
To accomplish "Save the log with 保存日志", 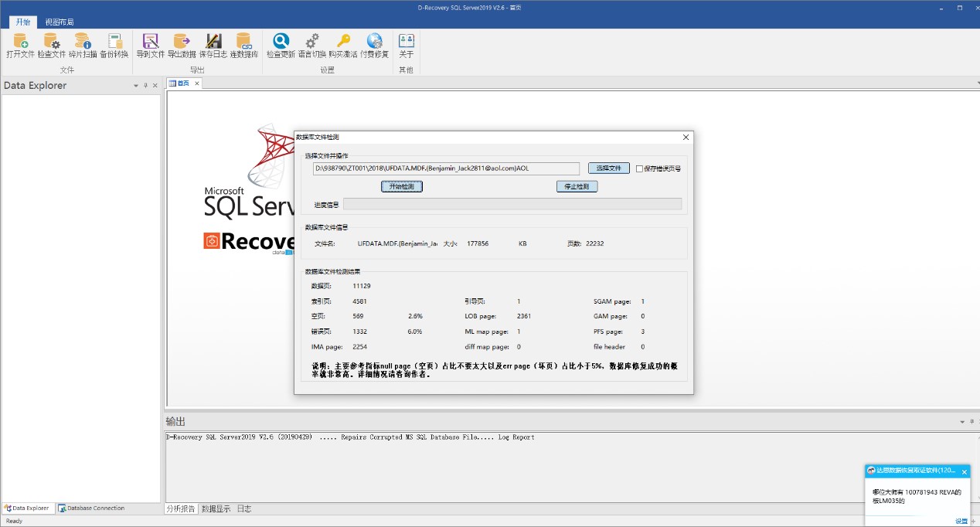I will point(213,46).
